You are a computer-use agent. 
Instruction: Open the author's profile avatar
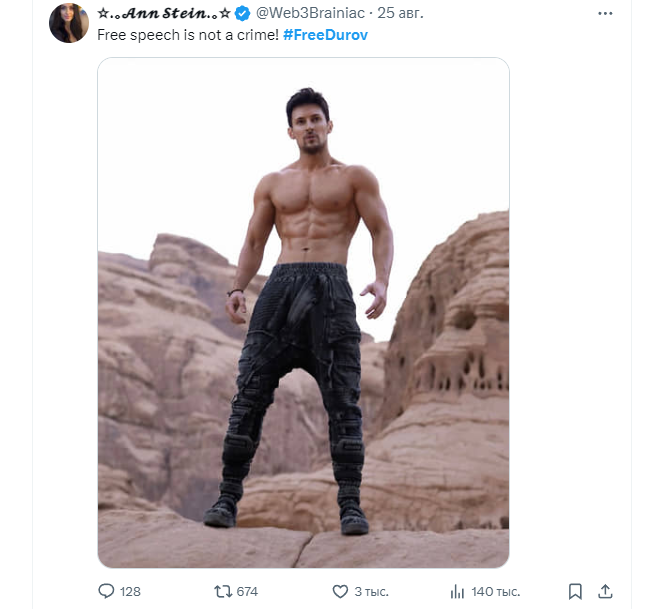tap(69, 23)
